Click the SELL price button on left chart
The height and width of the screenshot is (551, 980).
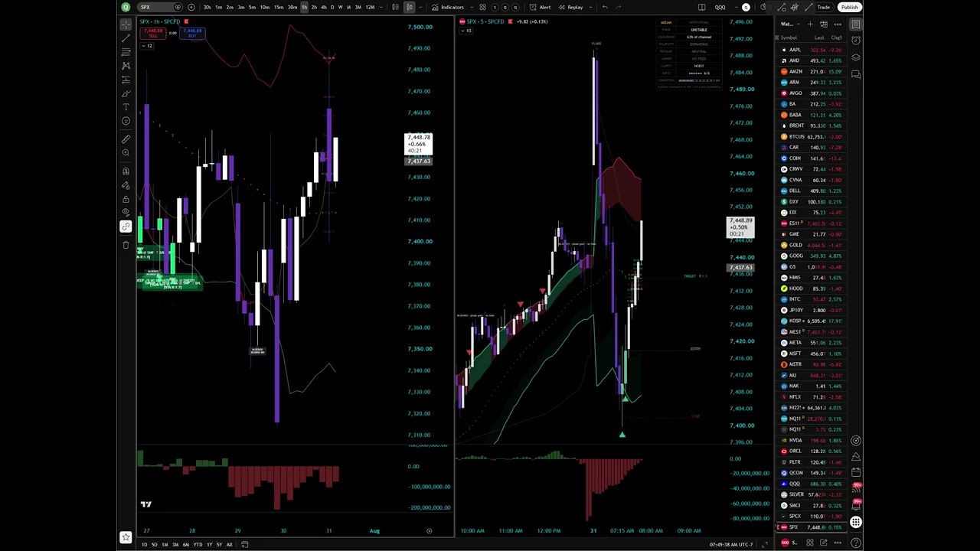click(x=153, y=34)
